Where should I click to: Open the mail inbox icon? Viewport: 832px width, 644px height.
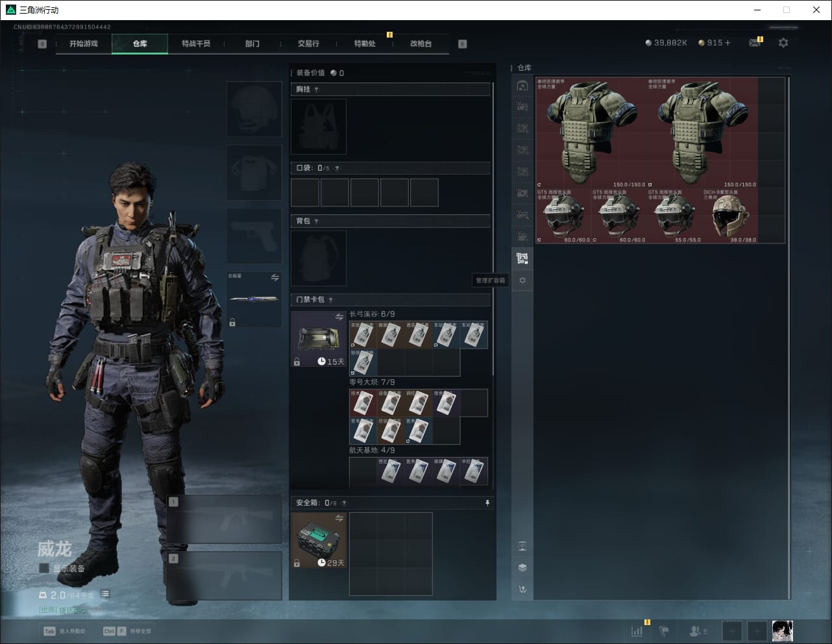click(x=755, y=43)
